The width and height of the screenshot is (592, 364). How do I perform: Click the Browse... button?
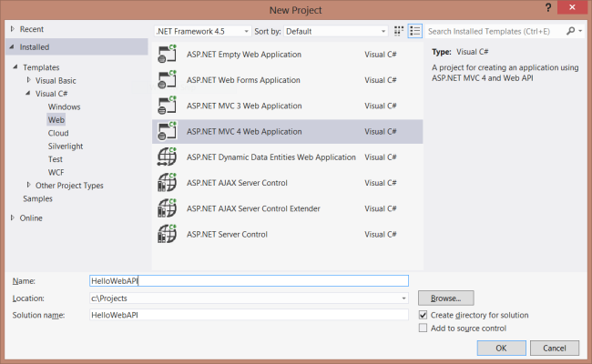pyautogui.click(x=445, y=298)
